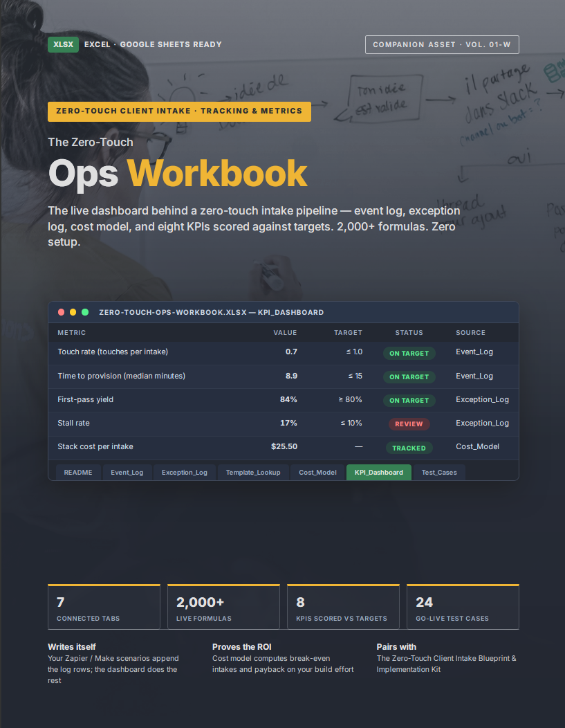565x728 pixels.
Task: Select the KPI_Dashboard tab
Action: pos(379,472)
